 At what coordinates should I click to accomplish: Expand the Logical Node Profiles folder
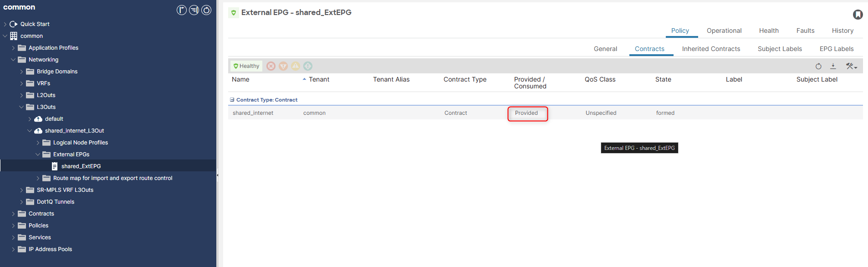(38, 143)
